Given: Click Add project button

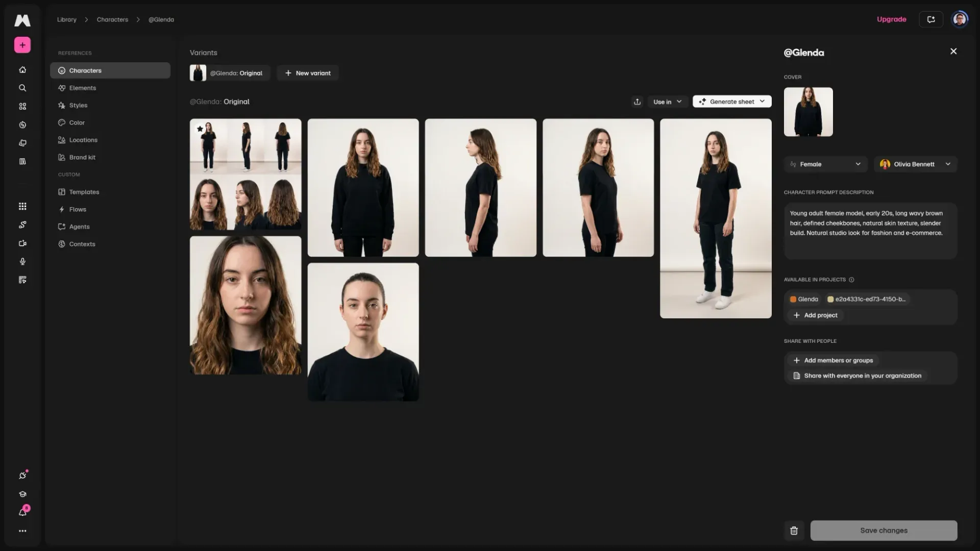Looking at the screenshot, I should (x=816, y=315).
